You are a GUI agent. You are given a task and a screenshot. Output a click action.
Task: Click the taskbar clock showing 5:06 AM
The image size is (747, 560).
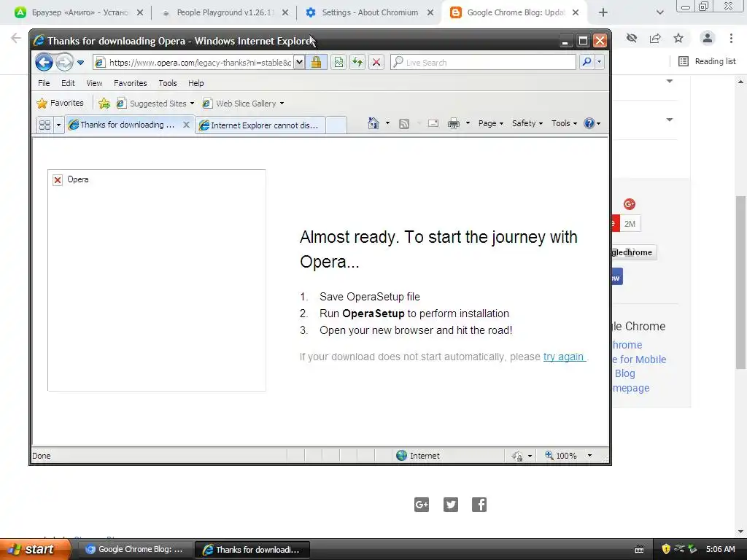(x=720, y=549)
